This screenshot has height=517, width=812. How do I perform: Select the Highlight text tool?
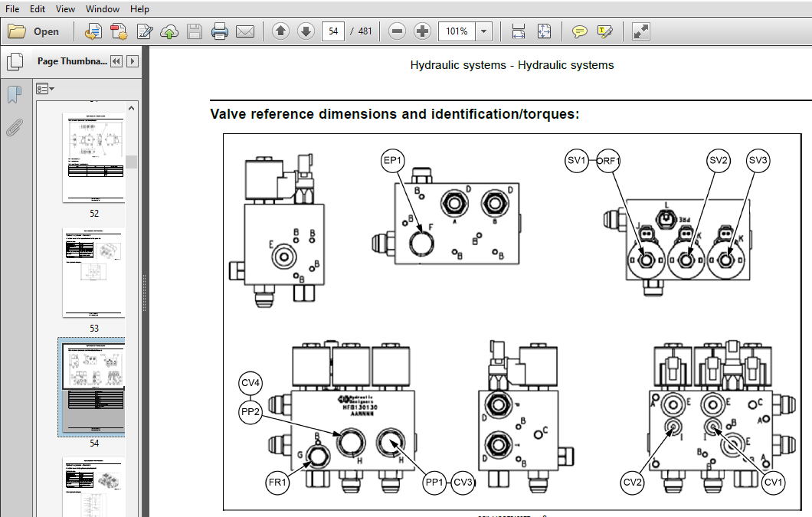605,31
